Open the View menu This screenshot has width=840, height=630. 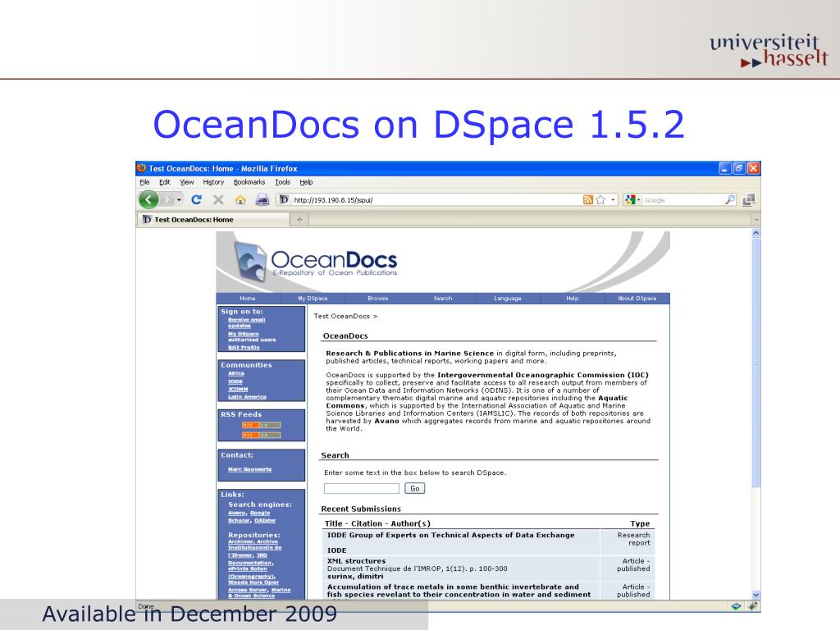(x=186, y=182)
